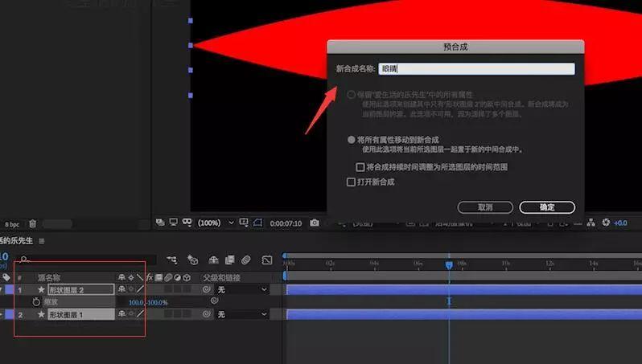Enable 将合成持续时间调整 checkbox
Viewport: 642px width, 364px height.
click(360, 167)
